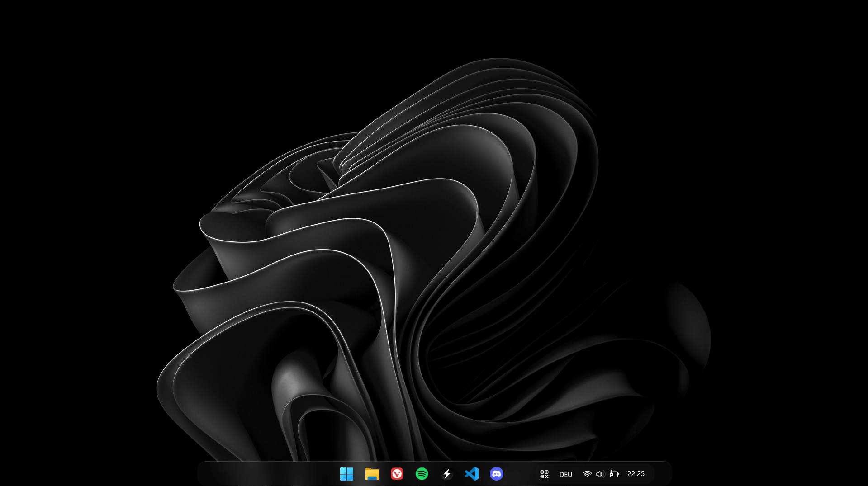Open the lightning bolt app
The width and height of the screenshot is (868, 486).
tap(447, 474)
